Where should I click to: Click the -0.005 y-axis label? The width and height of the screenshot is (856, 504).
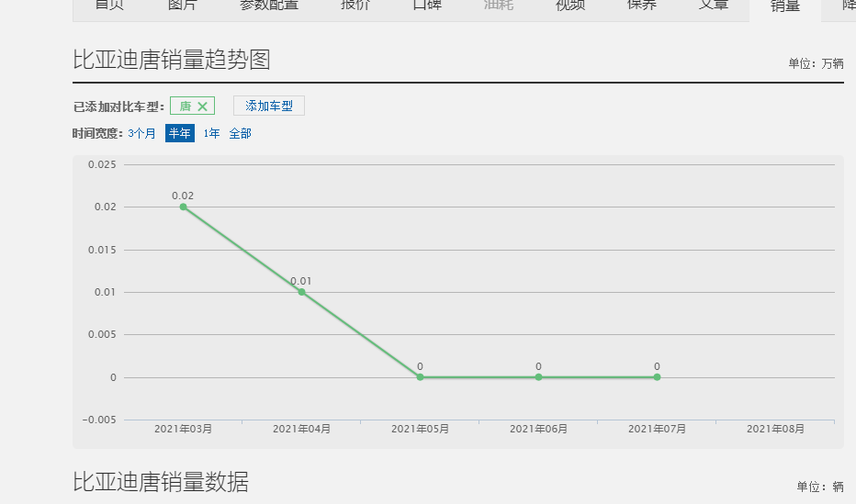pyautogui.click(x=99, y=420)
